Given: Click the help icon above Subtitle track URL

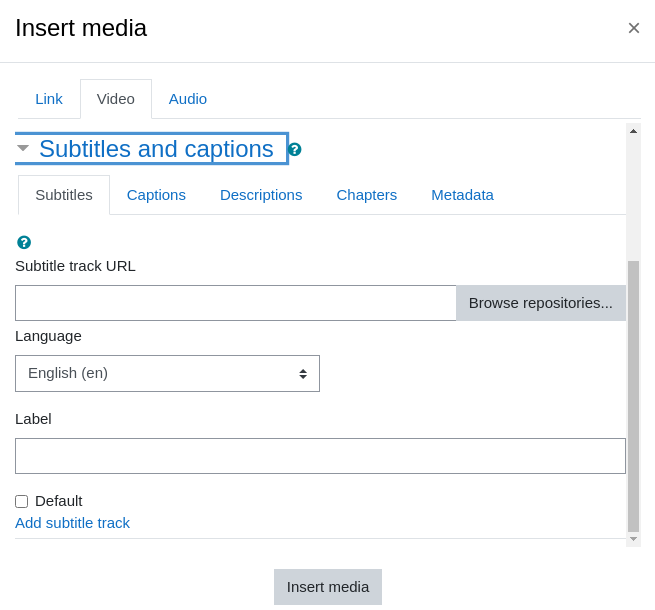Looking at the screenshot, I should coord(24,242).
